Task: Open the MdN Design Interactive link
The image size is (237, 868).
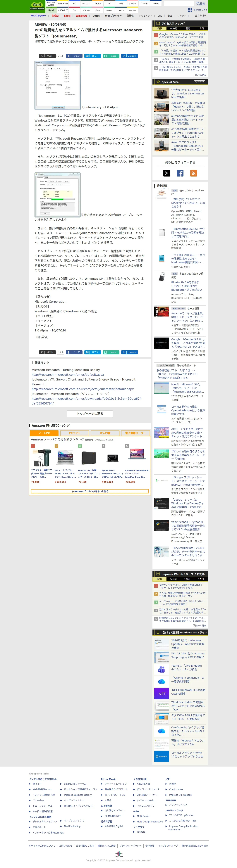Action: tap(150, 822)
